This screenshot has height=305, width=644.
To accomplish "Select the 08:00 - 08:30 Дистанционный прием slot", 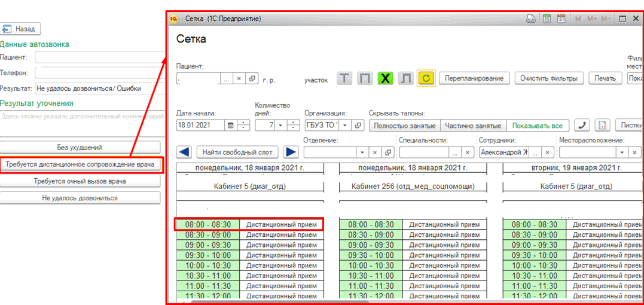I will 248,224.
